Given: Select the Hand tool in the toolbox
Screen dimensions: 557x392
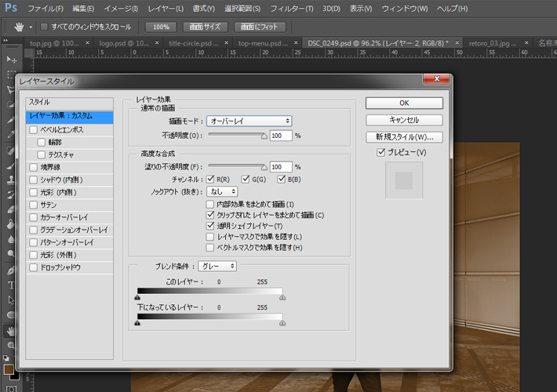Looking at the screenshot, I should (11, 331).
